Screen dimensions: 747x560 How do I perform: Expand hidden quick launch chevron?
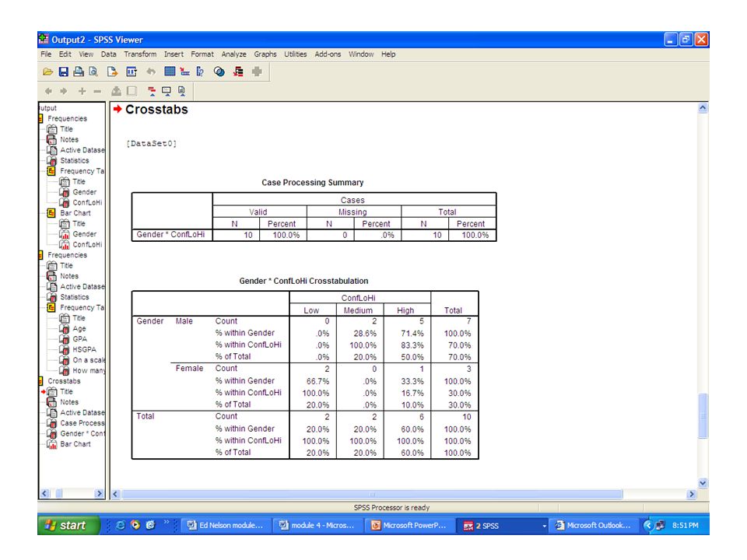click(167, 522)
